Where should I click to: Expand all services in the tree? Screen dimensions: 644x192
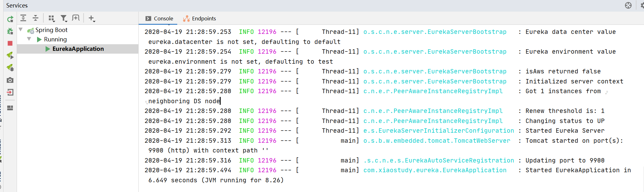pyautogui.click(x=23, y=18)
